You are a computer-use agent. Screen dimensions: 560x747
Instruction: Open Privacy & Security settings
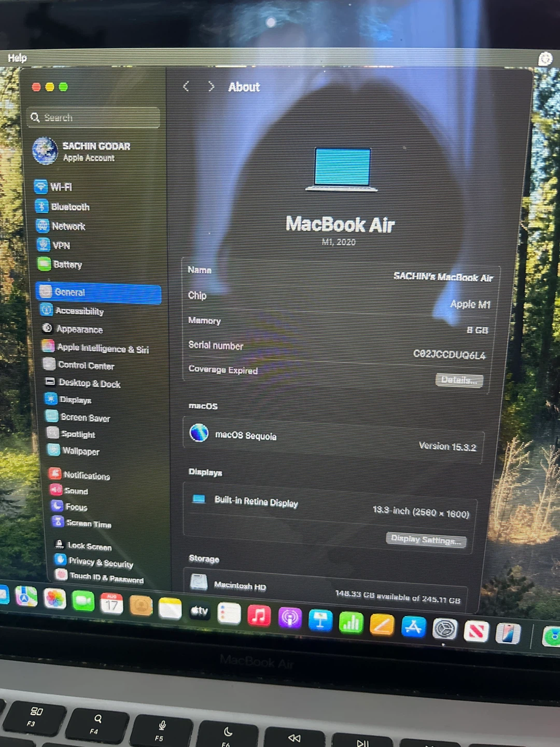pos(94,562)
